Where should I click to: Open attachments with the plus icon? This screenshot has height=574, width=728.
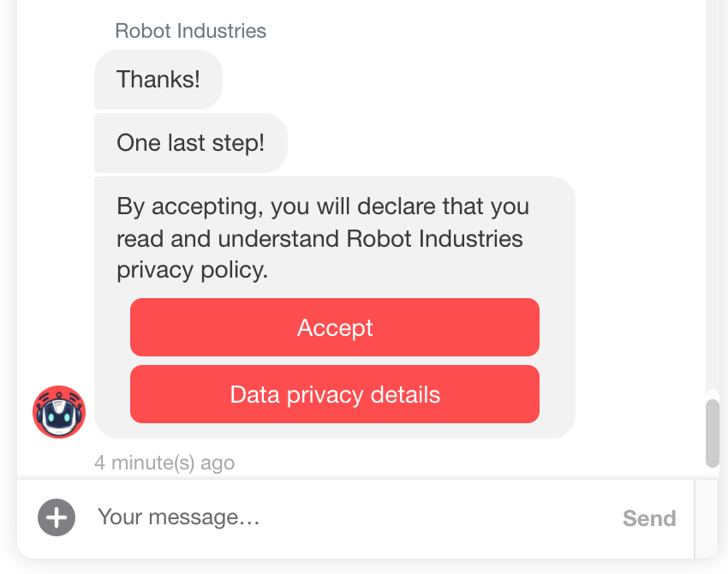57,517
